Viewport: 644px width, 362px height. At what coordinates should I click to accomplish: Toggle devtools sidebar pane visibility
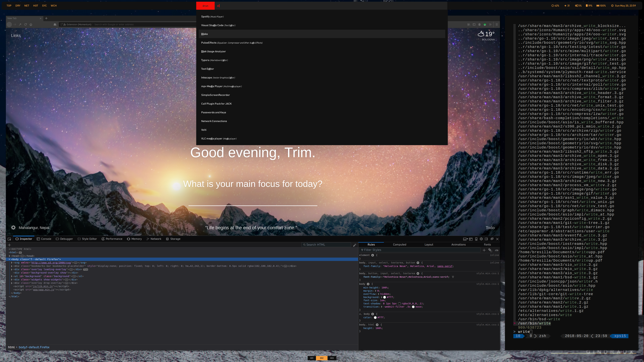(x=487, y=239)
